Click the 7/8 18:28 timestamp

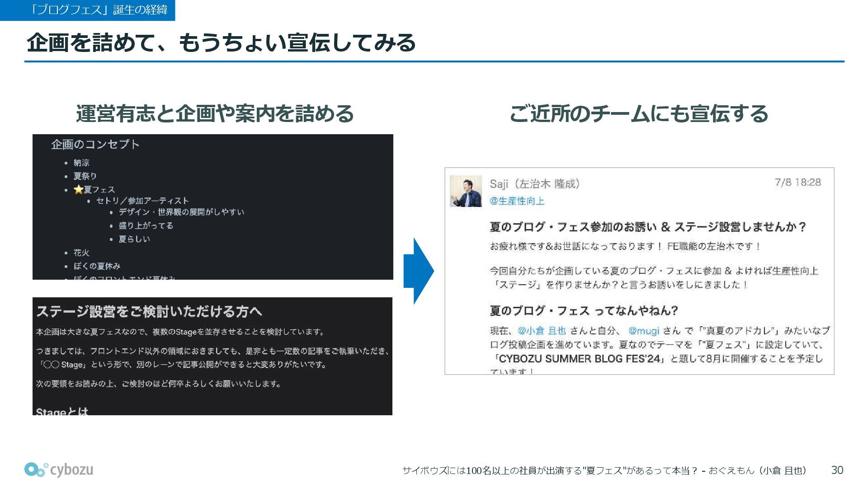[x=797, y=182]
